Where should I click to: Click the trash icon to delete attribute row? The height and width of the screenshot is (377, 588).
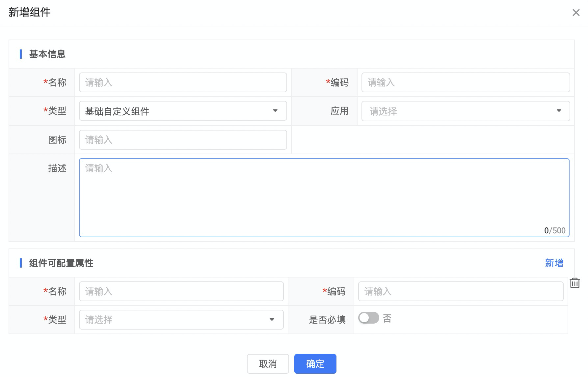click(x=575, y=283)
